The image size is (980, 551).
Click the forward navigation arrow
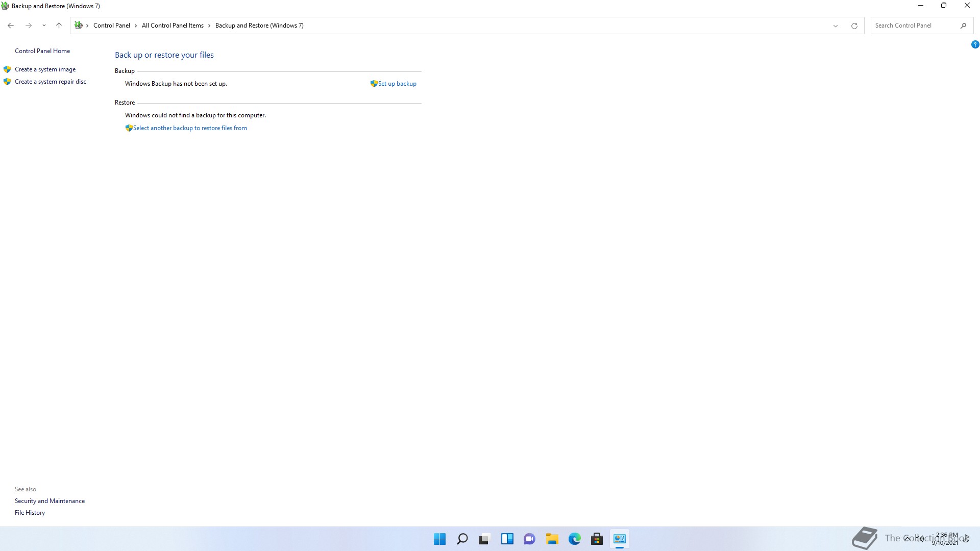coord(29,26)
